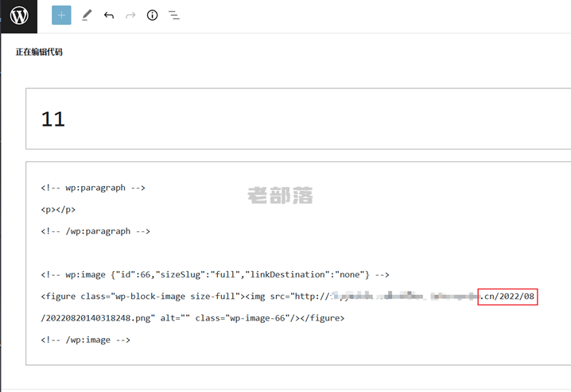Click the wp:image JSON comment line
The height and width of the screenshot is (392, 571).
[215, 275]
